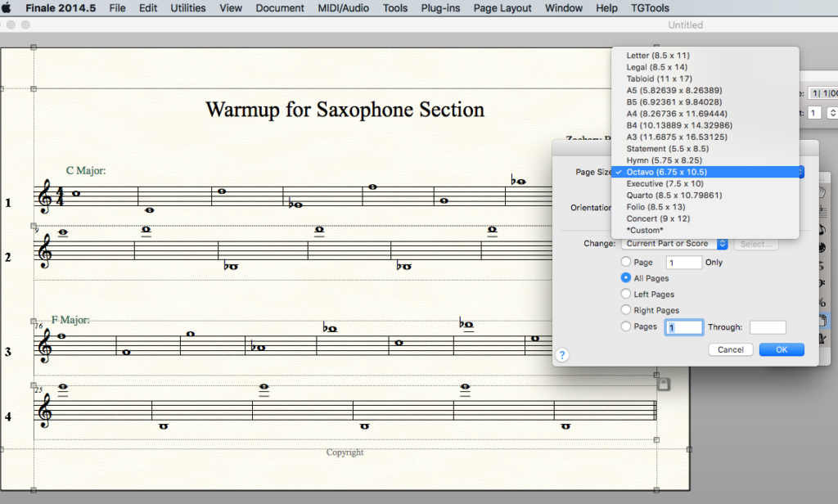Click the handle at system 2's top-left corner
838x504 pixels.
[34, 226]
